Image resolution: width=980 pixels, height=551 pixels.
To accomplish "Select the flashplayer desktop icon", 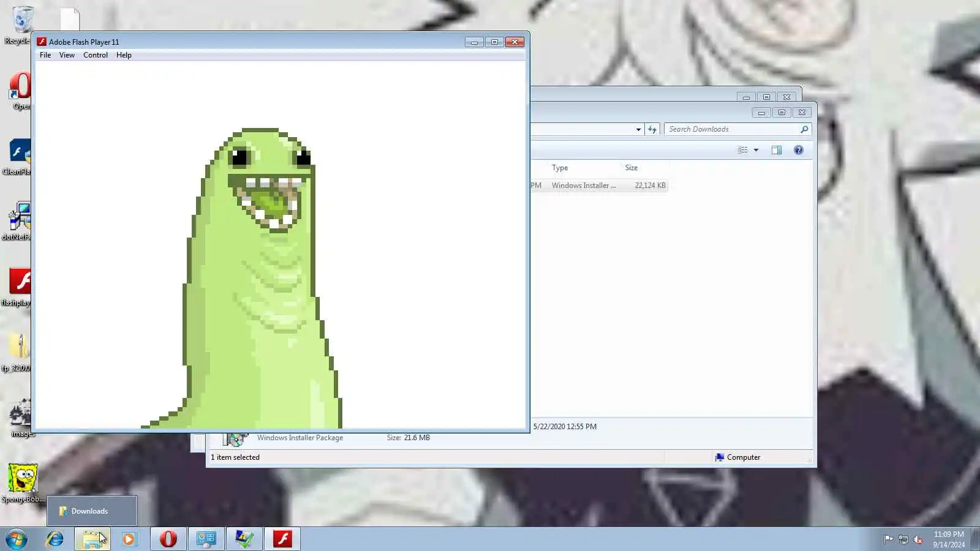I will (x=17, y=288).
